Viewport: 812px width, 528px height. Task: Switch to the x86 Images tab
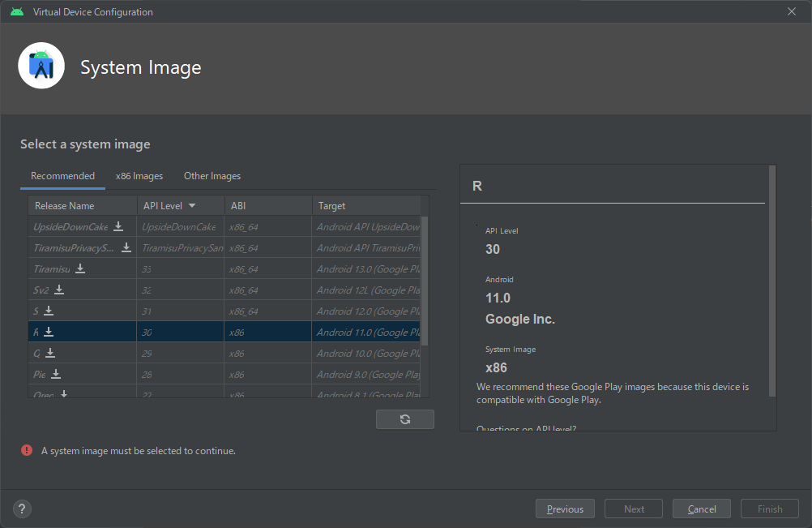click(x=139, y=176)
